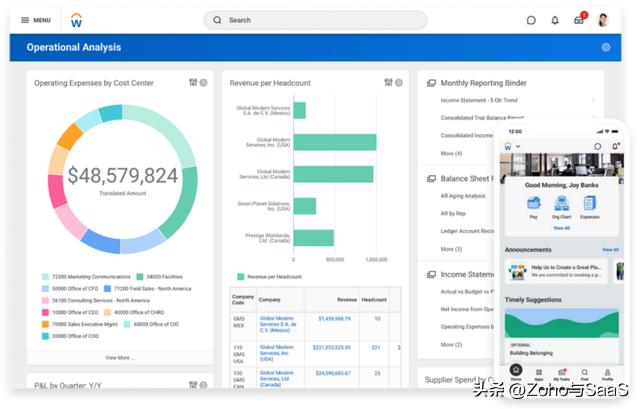Open the main MENU hamburger
The height and width of the screenshot is (409, 640).
point(35,20)
